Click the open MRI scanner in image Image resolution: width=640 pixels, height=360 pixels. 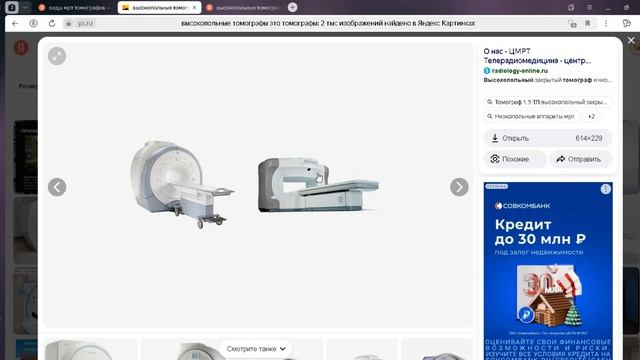318,186
